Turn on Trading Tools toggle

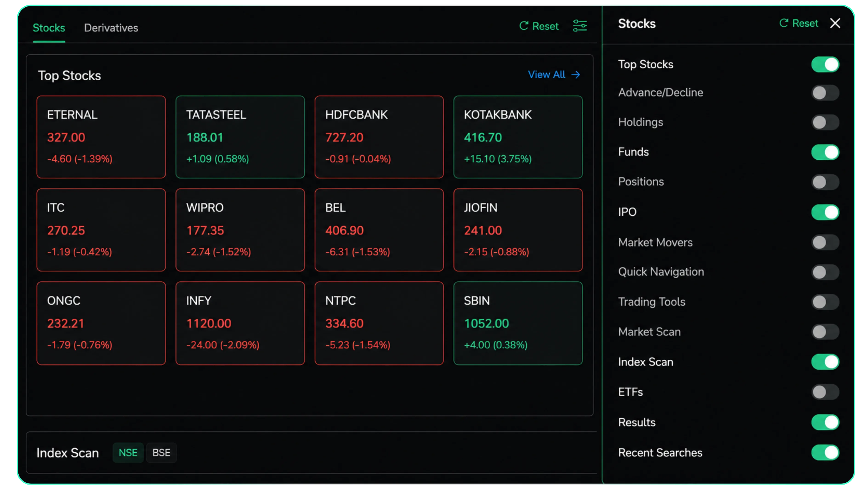(x=825, y=302)
